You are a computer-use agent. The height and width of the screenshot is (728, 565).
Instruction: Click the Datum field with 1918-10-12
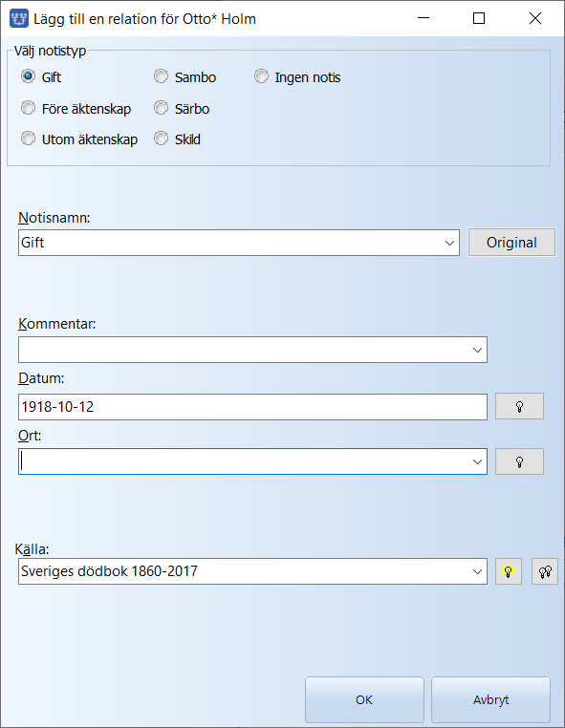click(252, 407)
